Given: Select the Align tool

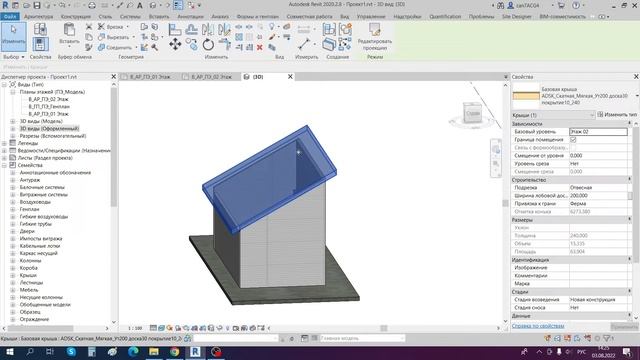Looking at the screenshot, I should click(x=175, y=29).
